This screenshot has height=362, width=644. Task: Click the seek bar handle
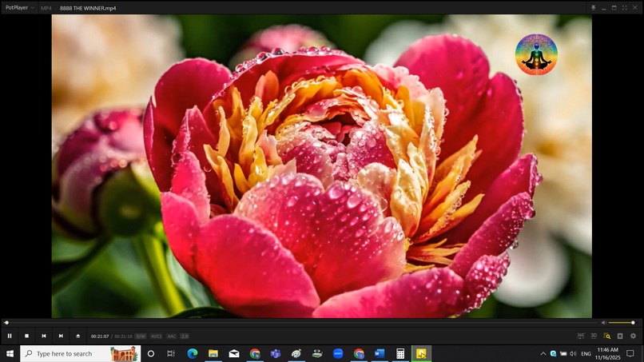pyautogui.click(x=6, y=323)
